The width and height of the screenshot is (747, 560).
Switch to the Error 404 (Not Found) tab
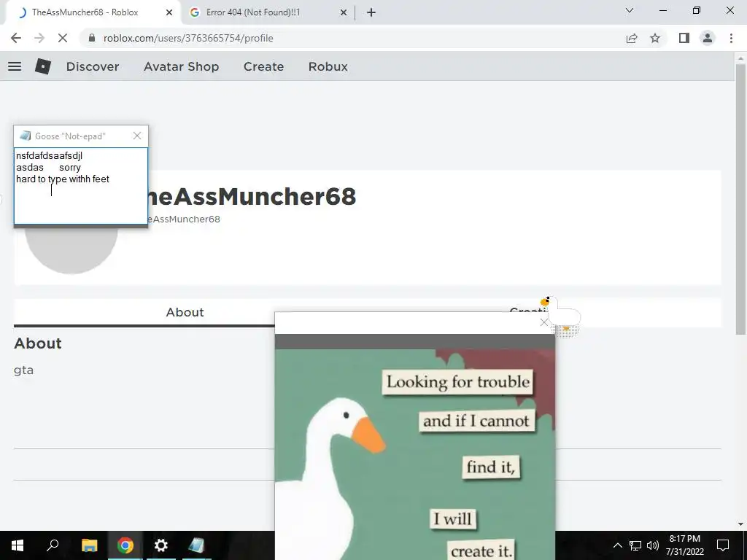click(268, 12)
